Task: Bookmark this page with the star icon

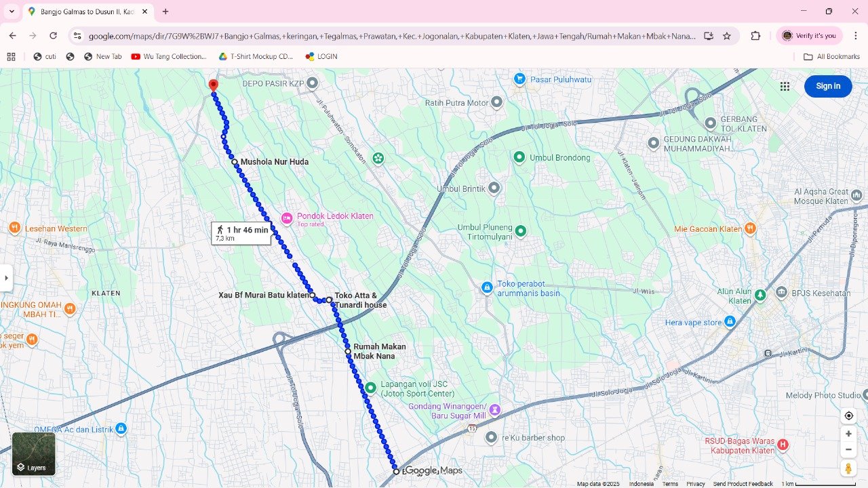Action: (727, 36)
